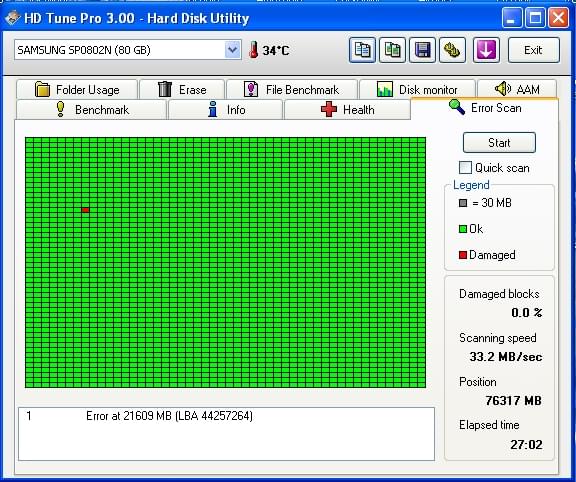Click the red Damaged legend swatch
Image resolution: width=576 pixels, height=482 pixels.
point(463,255)
